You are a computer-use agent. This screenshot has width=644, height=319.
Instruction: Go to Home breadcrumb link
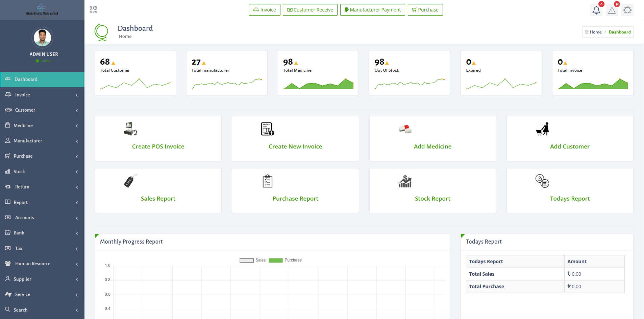pyautogui.click(x=595, y=32)
